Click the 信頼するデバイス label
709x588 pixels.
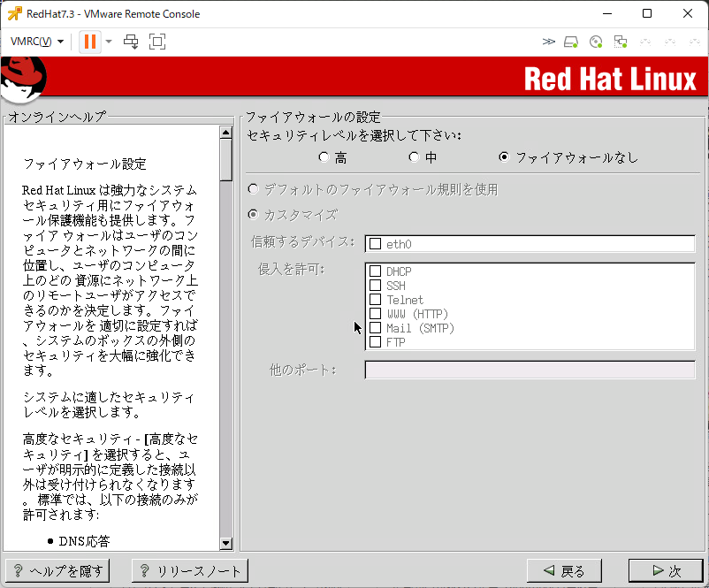click(302, 242)
